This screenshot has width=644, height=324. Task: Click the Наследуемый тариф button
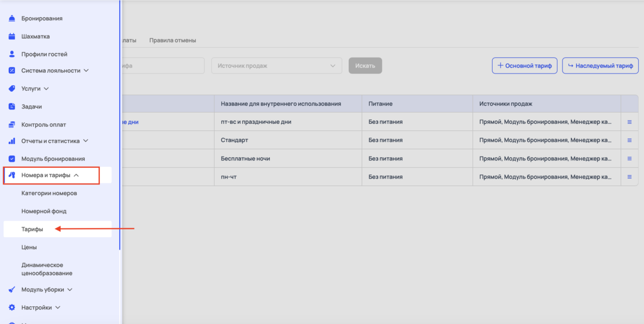[600, 66]
